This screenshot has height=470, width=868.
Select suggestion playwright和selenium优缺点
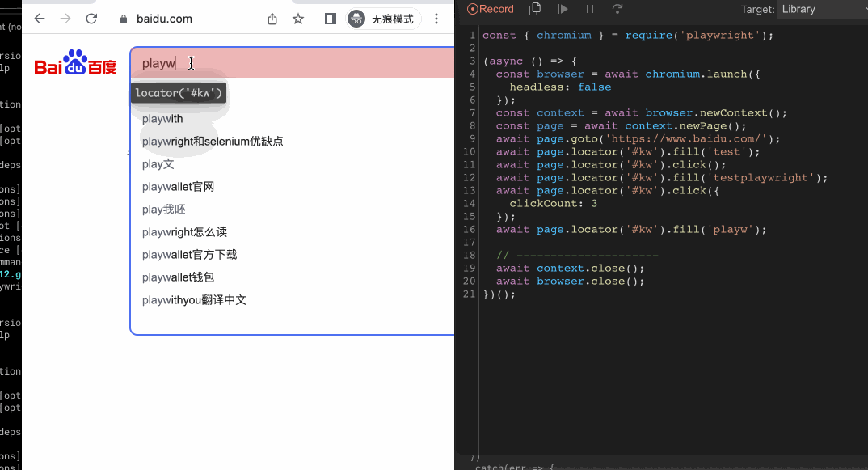[x=213, y=142]
